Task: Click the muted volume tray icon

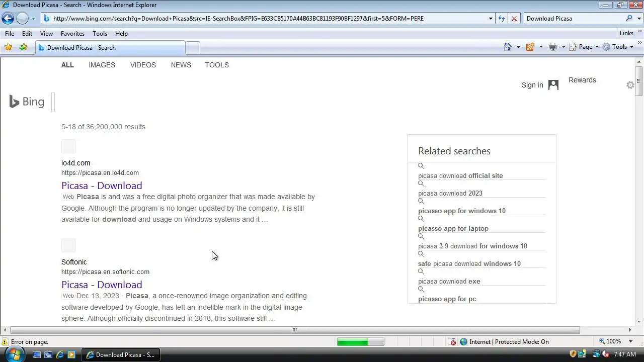Action: [x=605, y=354]
